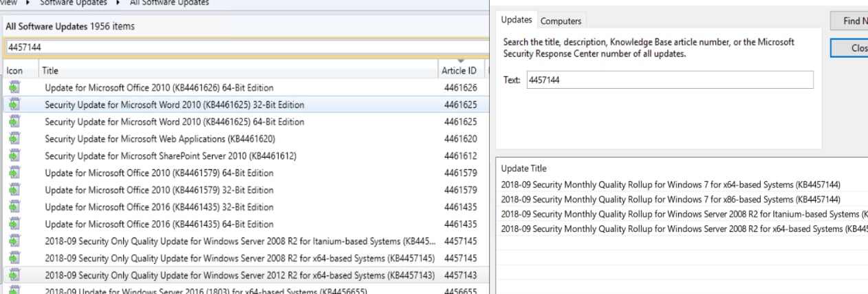The height and width of the screenshot is (294, 868).
Task: Open All Software Updates breadcrumb
Action: point(169,3)
